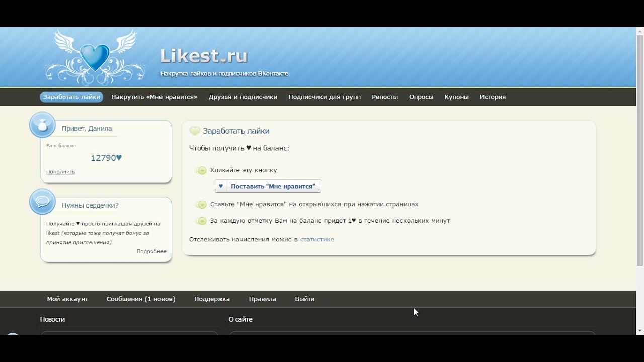Click the money bag icon beside Привет, Данила
This screenshot has height=362, width=644.
[x=43, y=125]
